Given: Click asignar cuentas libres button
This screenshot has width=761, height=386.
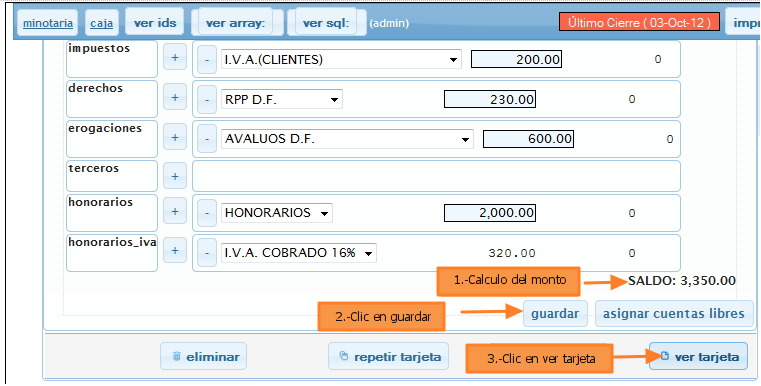Looking at the screenshot, I should 674,314.
